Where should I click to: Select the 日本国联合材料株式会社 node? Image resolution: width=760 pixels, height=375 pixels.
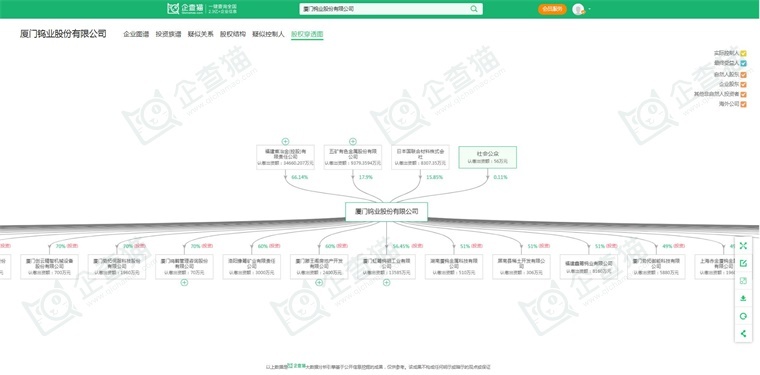click(420, 157)
